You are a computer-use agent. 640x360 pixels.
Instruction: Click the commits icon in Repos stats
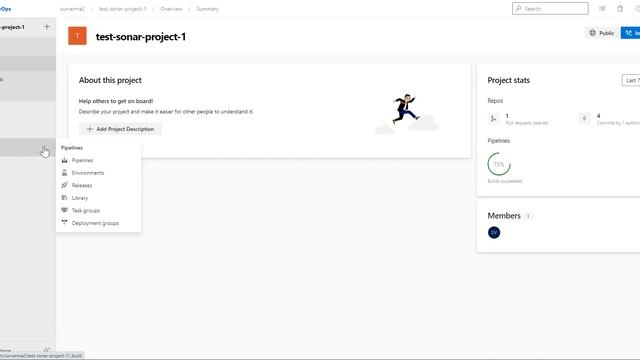[584, 119]
